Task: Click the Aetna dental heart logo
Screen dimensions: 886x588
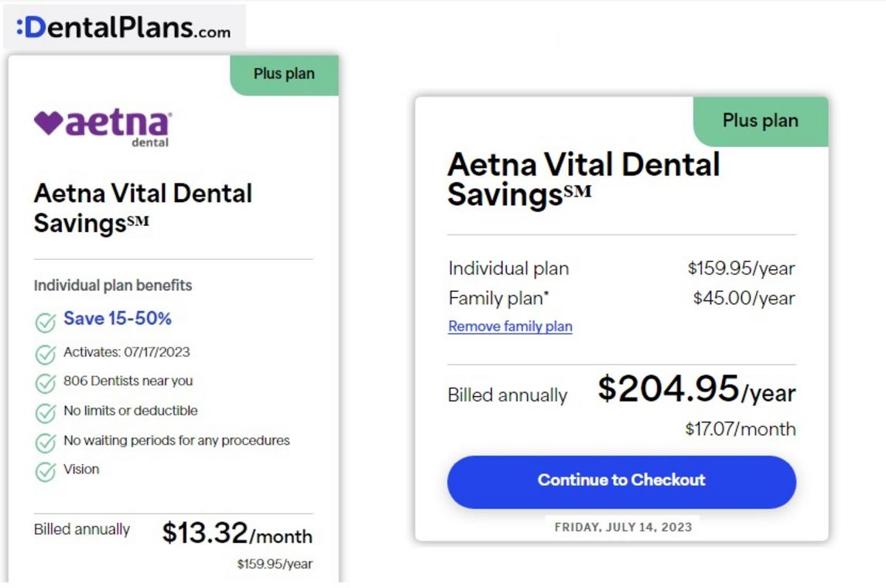Action: [x=103, y=128]
